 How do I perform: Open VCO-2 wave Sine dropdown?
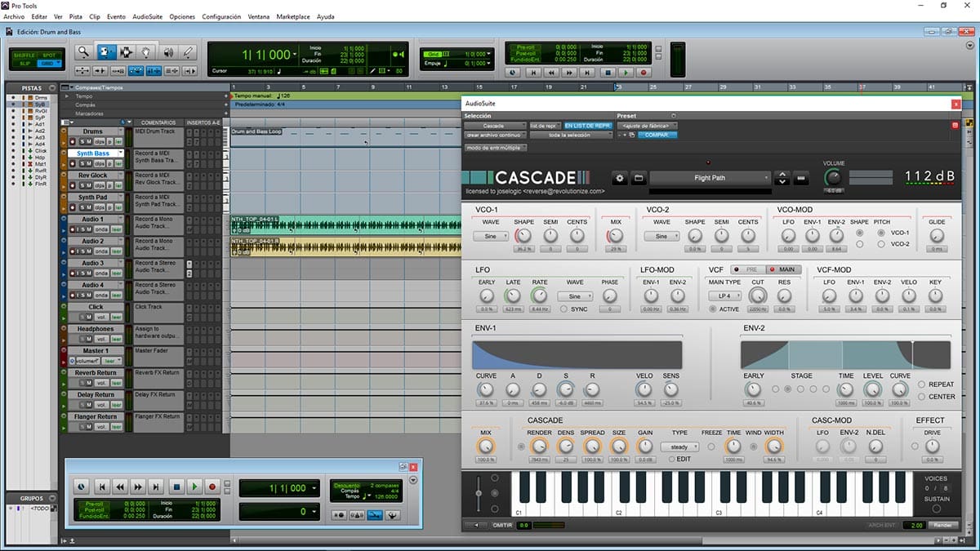coord(661,237)
